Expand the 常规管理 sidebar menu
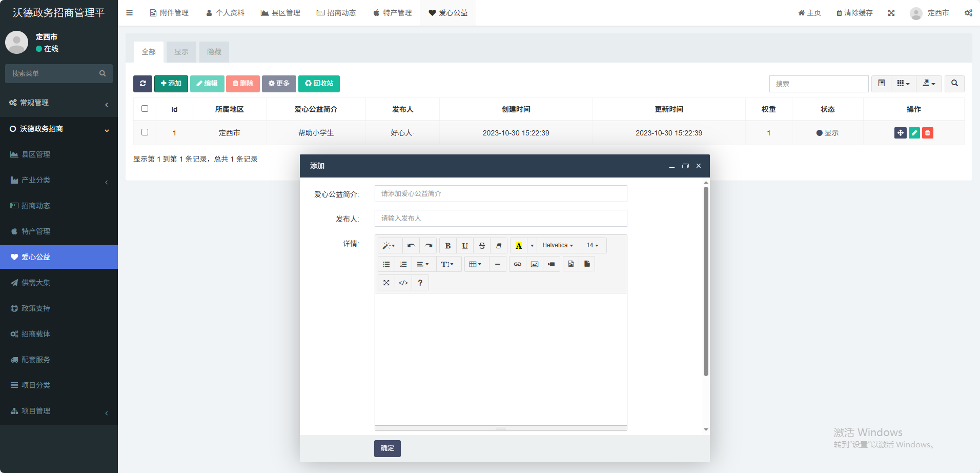 pyautogui.click(x=59, y=103)
